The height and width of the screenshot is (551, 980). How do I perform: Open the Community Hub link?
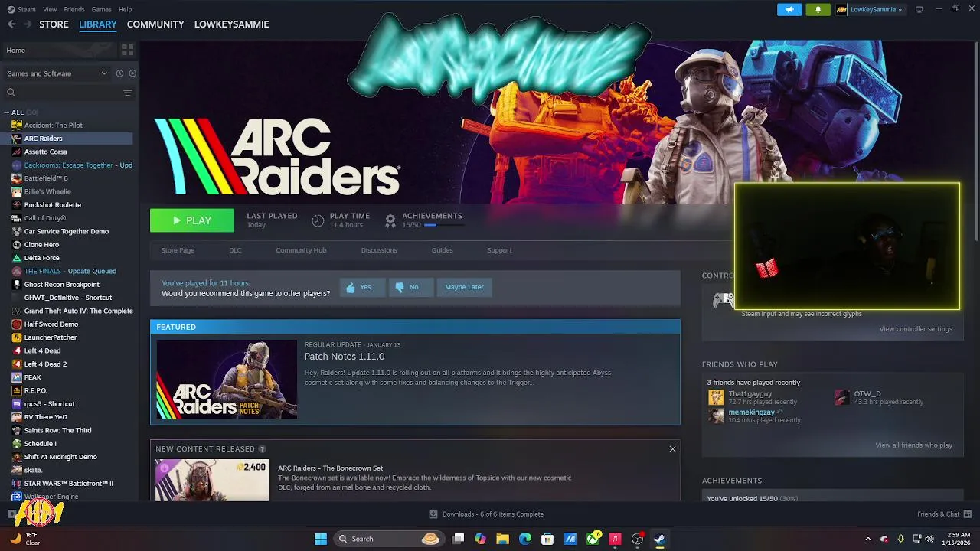301,250
